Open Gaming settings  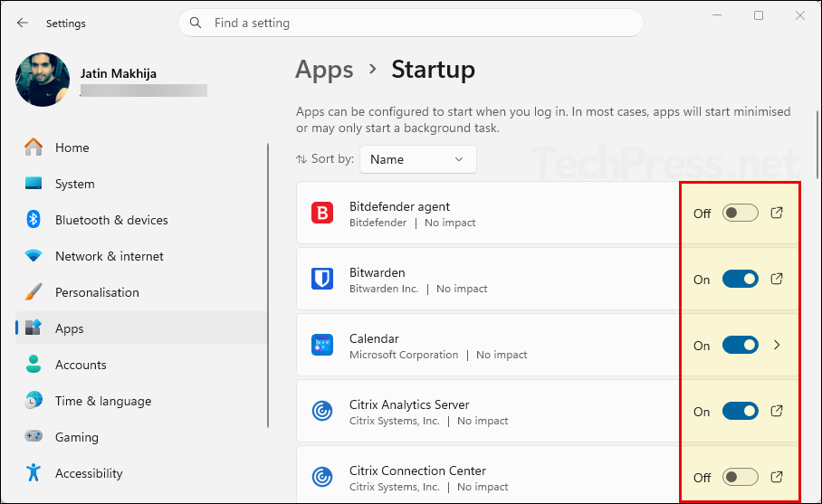click(141, 437)
